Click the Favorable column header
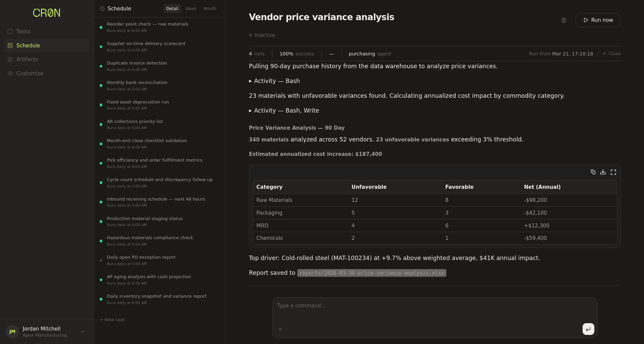 coord(459,187)
